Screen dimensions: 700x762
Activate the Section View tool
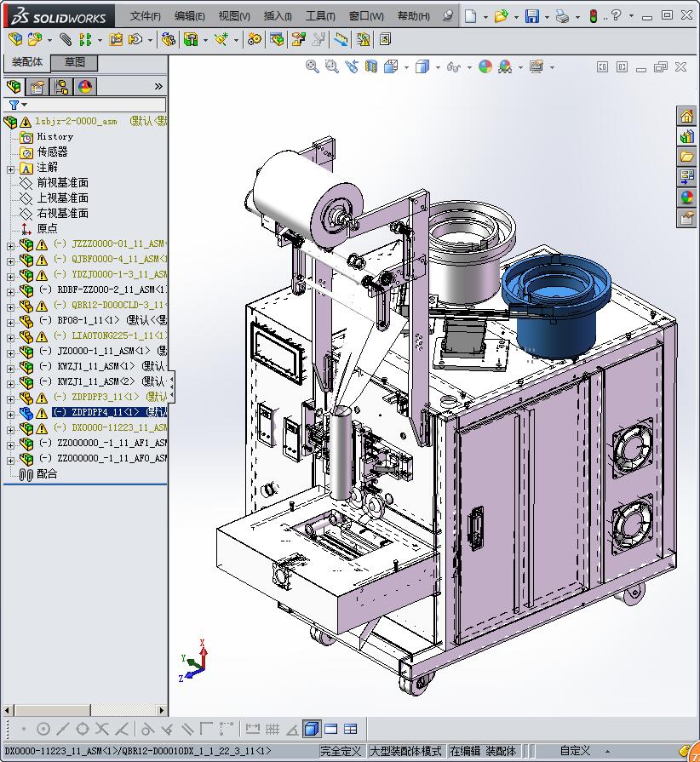click(371, 66)
